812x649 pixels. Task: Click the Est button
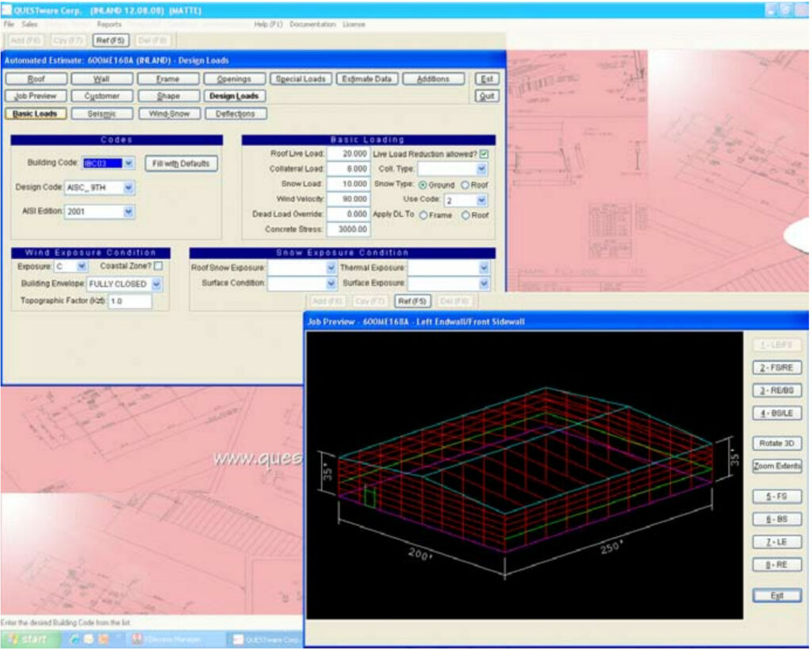(487, 79)
